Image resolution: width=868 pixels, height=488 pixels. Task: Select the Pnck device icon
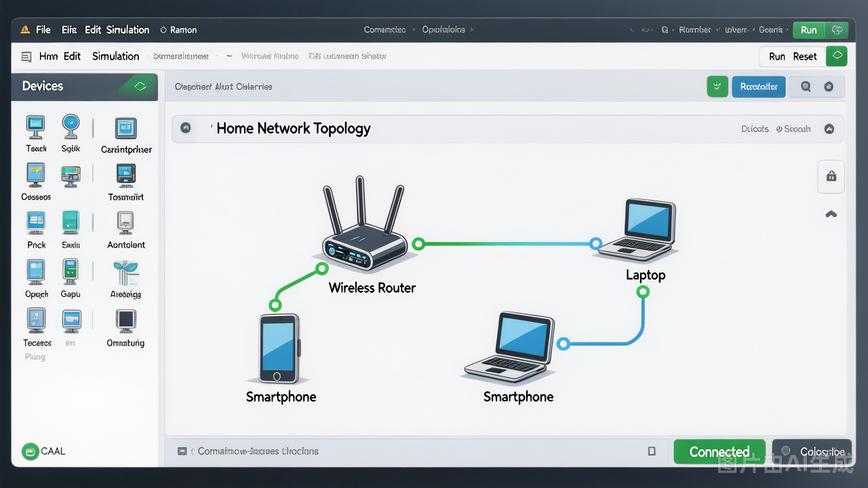coord(35,223)
